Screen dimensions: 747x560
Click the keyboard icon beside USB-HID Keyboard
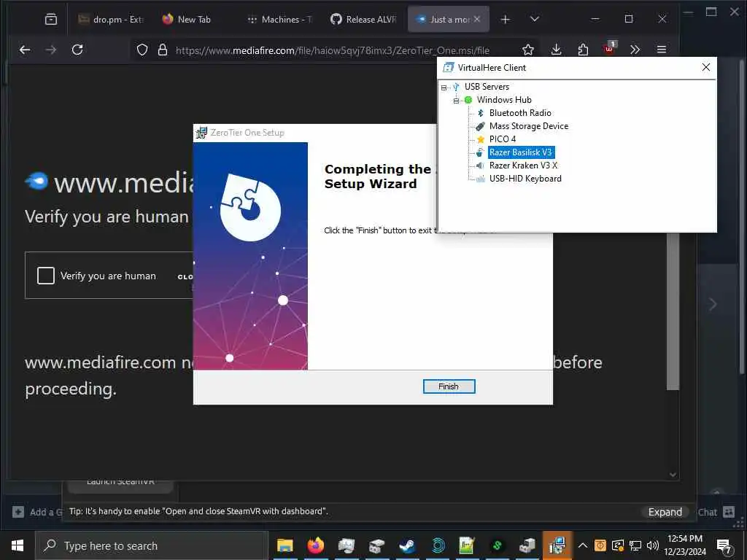pyautogui.click(x=480, y=179)
